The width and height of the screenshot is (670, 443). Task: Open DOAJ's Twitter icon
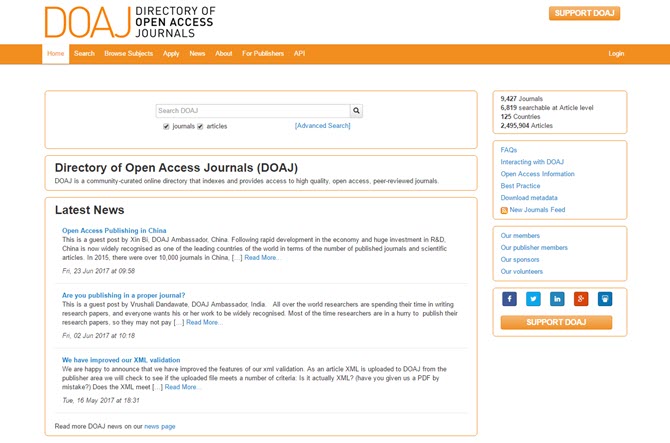click(533, 299)
